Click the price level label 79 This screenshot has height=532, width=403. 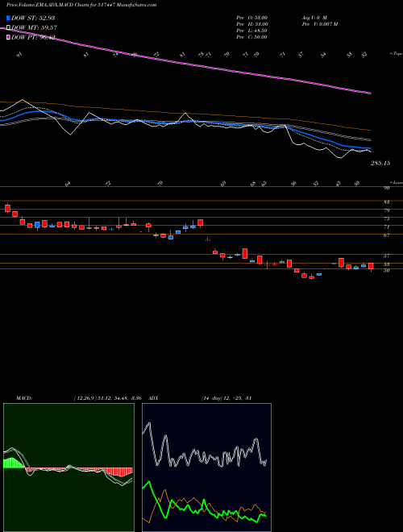[386, 210]
